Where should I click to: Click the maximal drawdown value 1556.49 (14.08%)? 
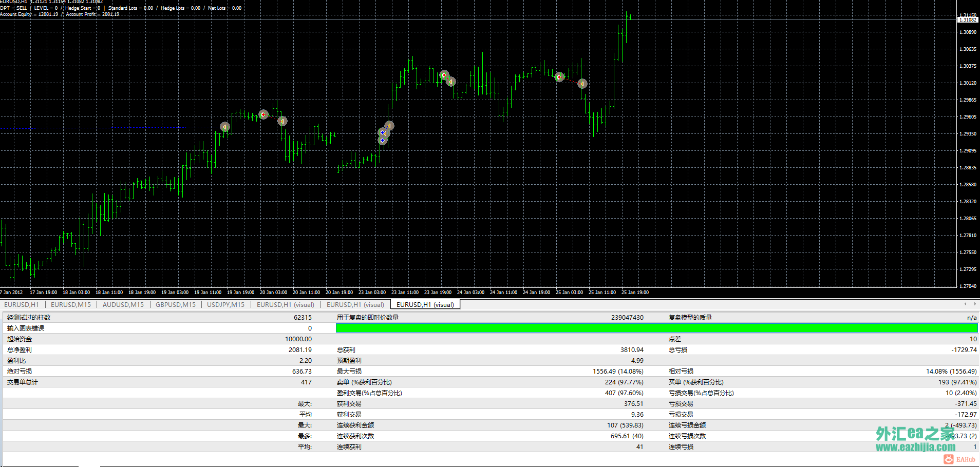pyautogui.click(x=618, y=372)
